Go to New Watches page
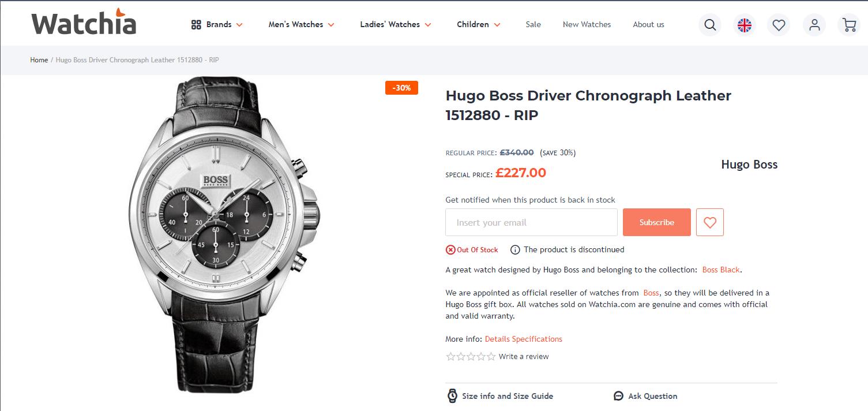 (x=587, y=24)
